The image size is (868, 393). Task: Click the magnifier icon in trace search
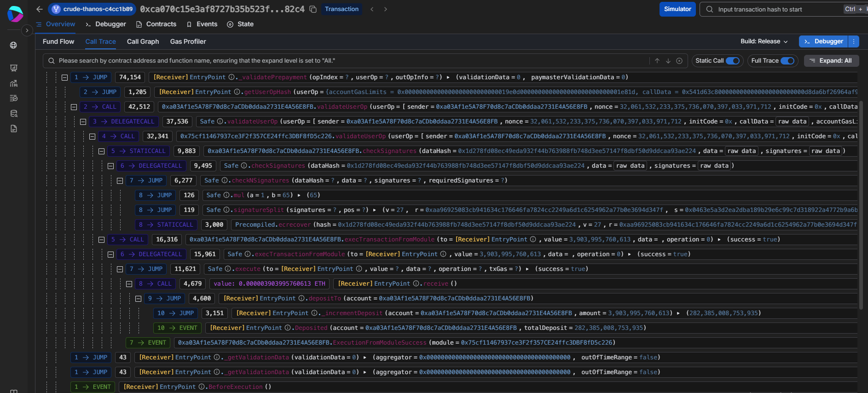(51, 61)
